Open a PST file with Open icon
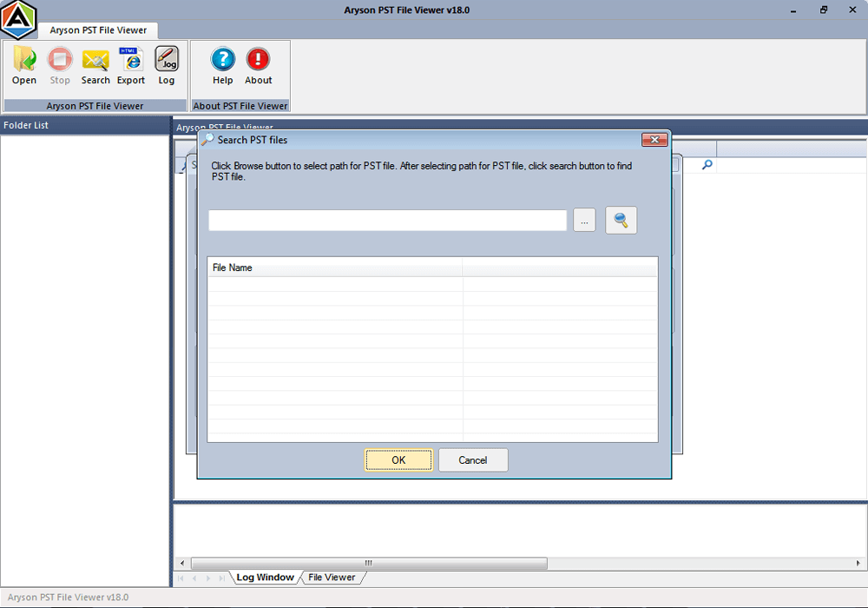 coord(24,66)
